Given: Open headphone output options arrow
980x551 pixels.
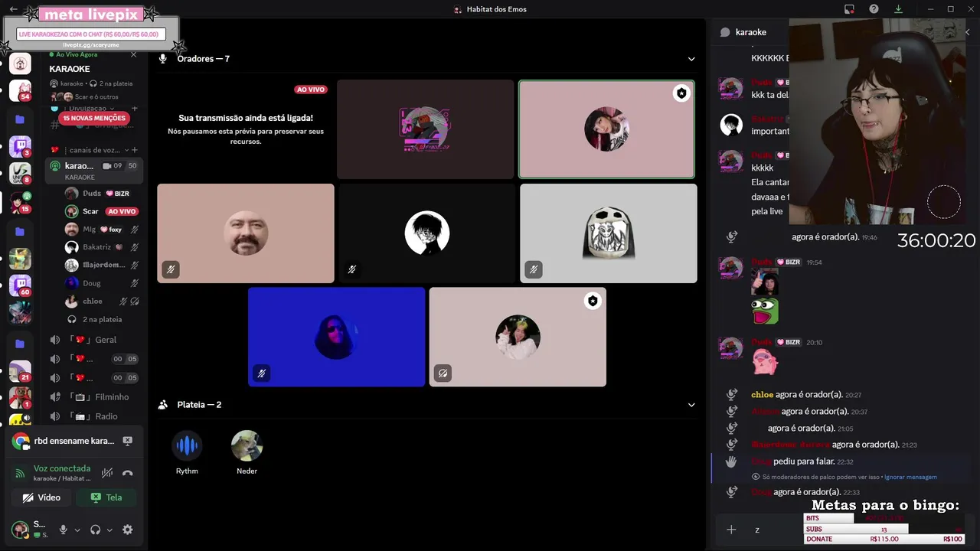Looking at the screenshot, I should tap(109, 530).
